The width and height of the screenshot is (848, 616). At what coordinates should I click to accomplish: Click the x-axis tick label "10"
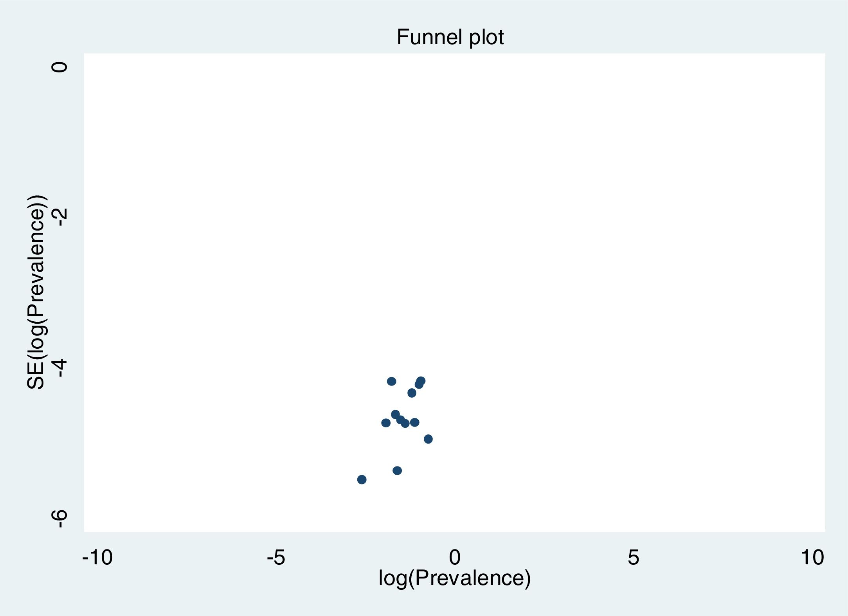tap(812, 557)
